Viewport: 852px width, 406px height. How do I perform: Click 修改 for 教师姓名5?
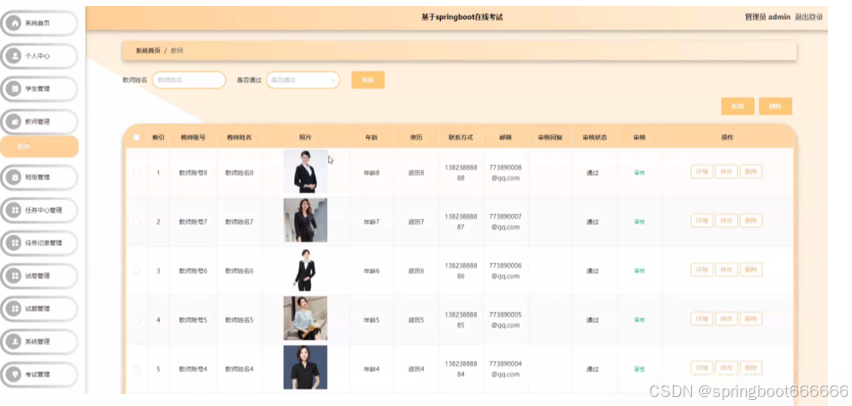726,318
